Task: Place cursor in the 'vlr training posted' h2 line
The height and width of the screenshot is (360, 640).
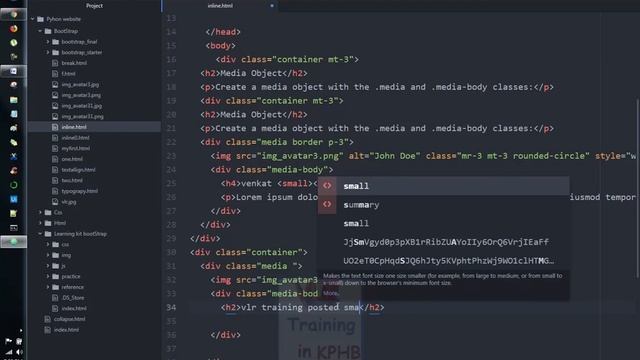Action: pos(302,307)
